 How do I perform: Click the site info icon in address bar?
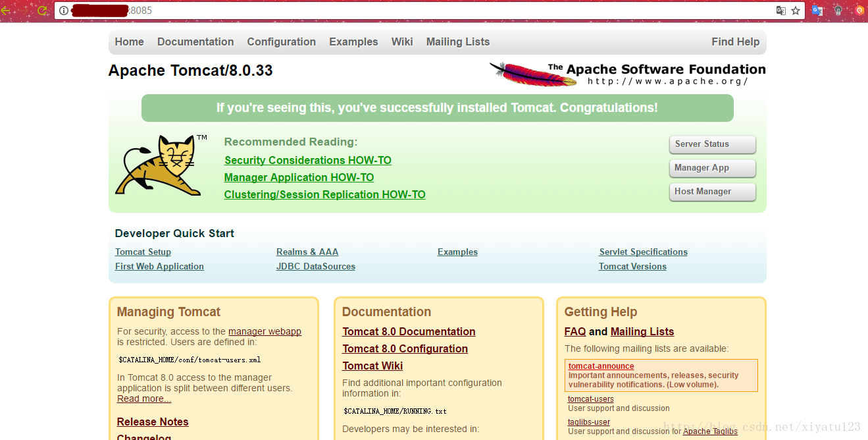64,11
